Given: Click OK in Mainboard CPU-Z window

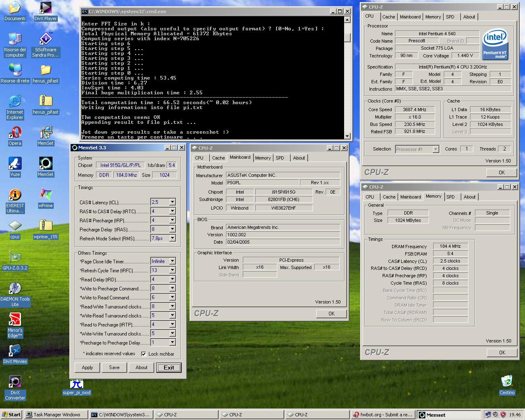Looking at the screenshot, I should pyautogui.click(x=331, y=313).
